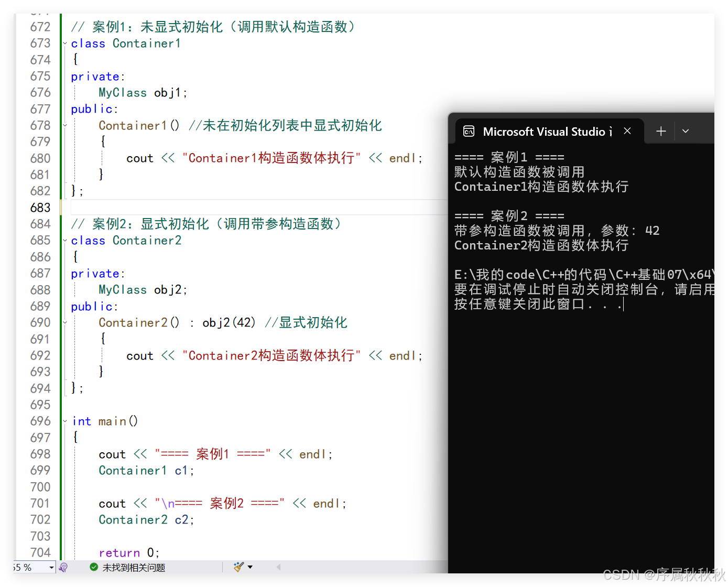Image resolution: width=728 pixels, height=587 pixels.
Task: Click console output 带参构造函数被调用
Action: [557, 231]
